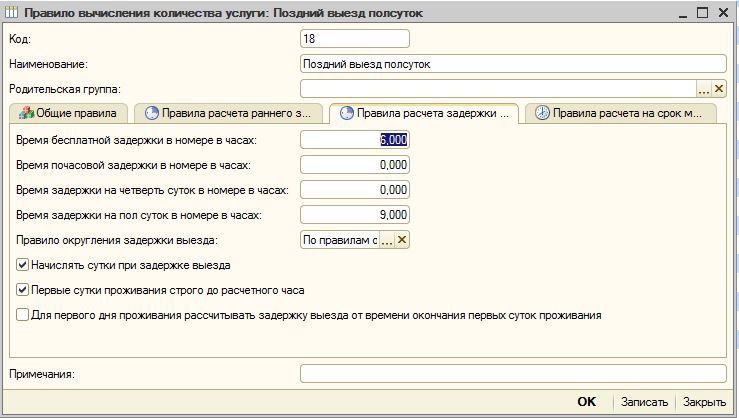Click the clock icon on early check-in rules tab
739x418 pixels.
[x=152, y=113]
